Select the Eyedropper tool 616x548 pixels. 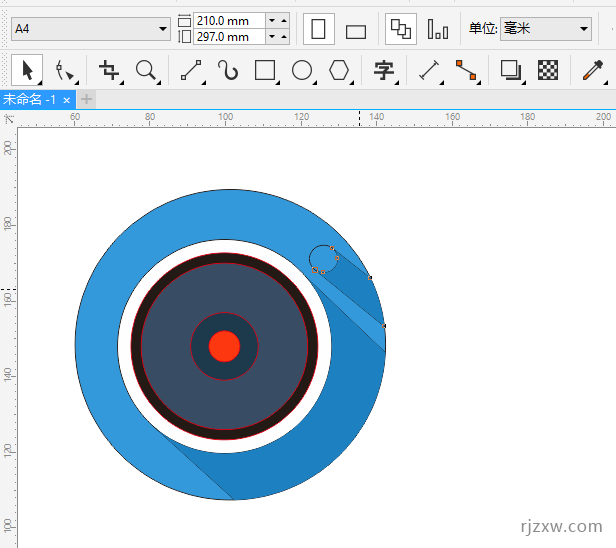593,70
